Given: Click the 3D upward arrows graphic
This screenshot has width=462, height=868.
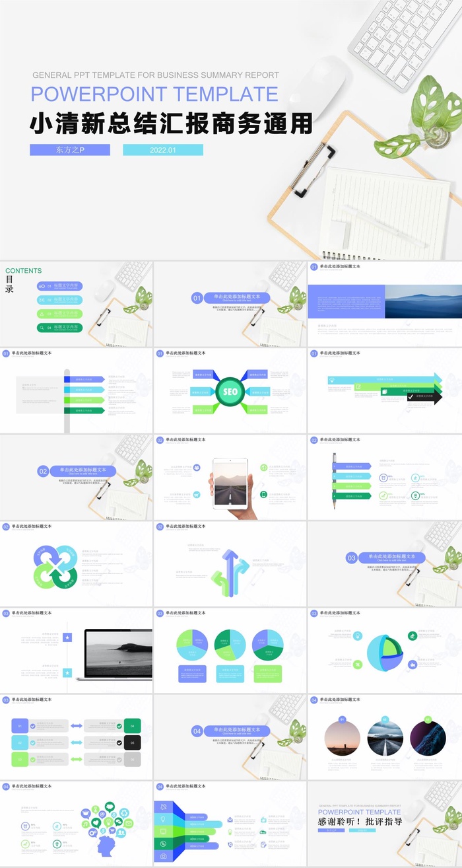Looking at the screenshot, I should [x=230, y=573].
